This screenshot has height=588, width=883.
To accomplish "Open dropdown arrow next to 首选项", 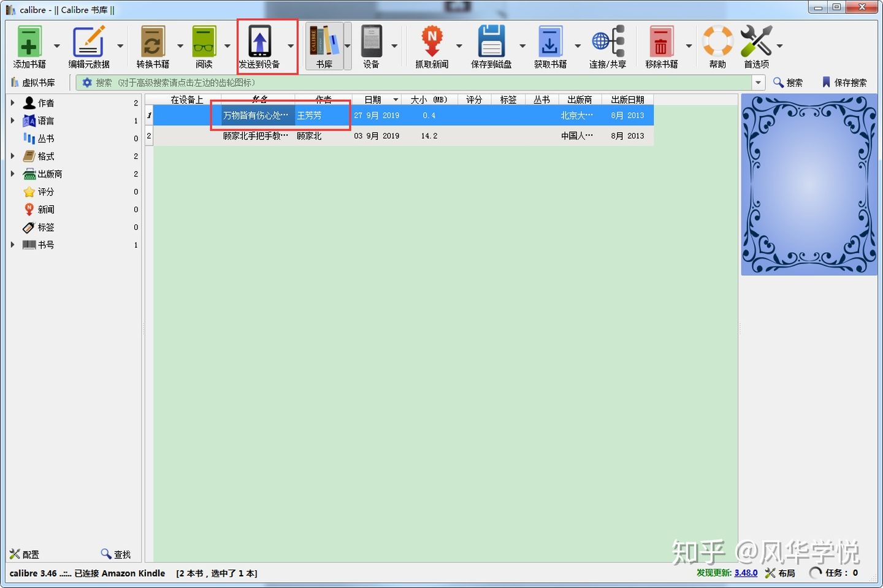I will (x=780, y=46).
